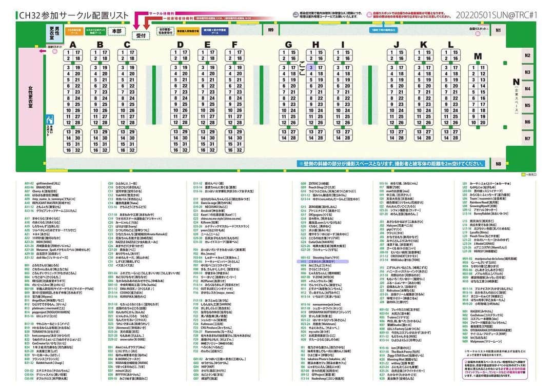Click booth 17 in block B
The height and width of the screenshot is (392, 554).
(105, 52)
